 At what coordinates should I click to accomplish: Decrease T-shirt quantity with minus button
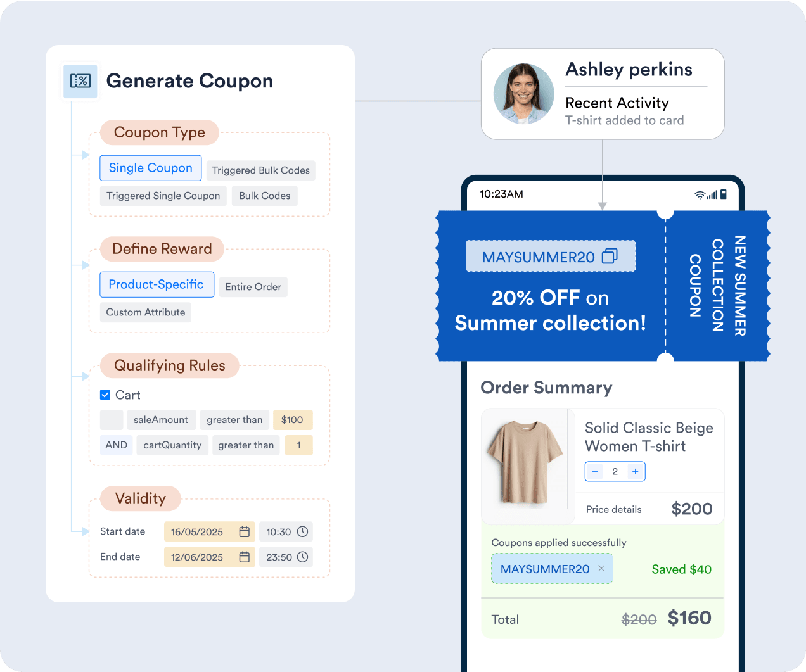595,471
